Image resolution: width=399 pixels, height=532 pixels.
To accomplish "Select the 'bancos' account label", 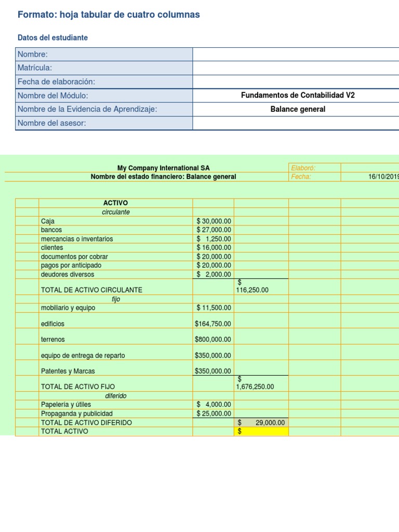I will pyautogui.click(x=116, y=230).
